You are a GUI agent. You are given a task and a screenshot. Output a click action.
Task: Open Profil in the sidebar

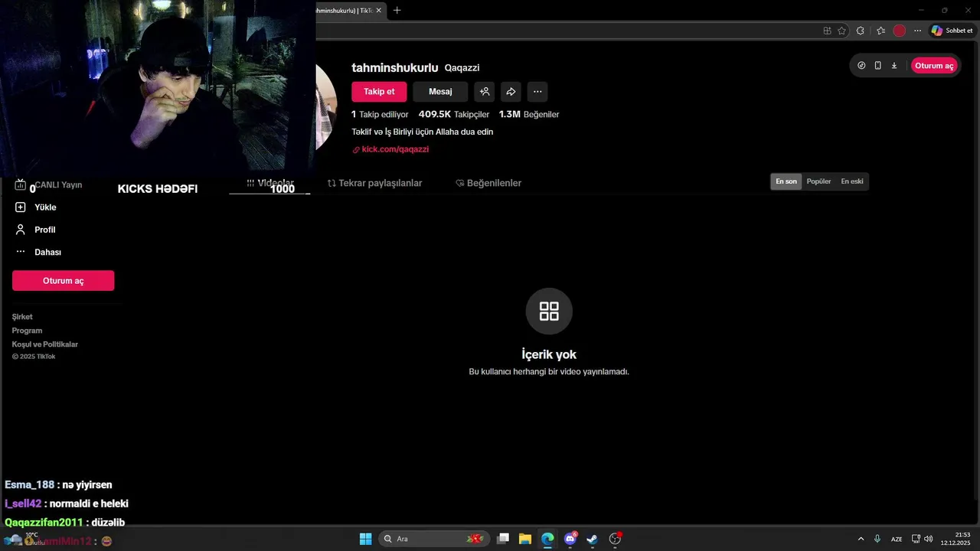pos(44,230)
